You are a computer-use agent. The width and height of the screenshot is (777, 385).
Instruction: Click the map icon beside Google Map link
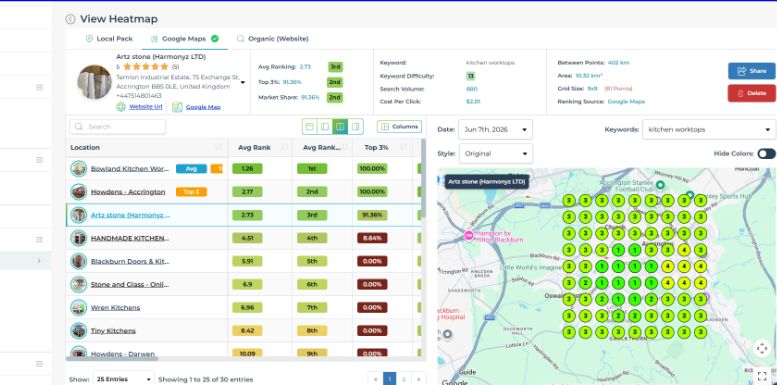coord(177,107)
